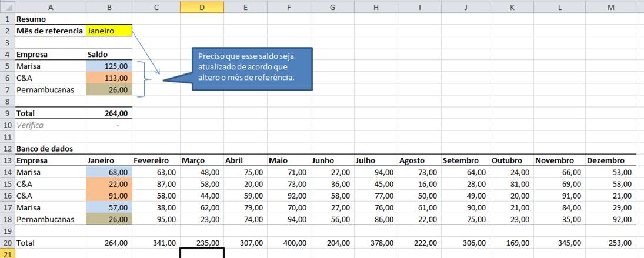Screen dimensions: 644x258
Task: Select the Pernambucanas Fevereiro value 95,00
Action: pos(156,219)
